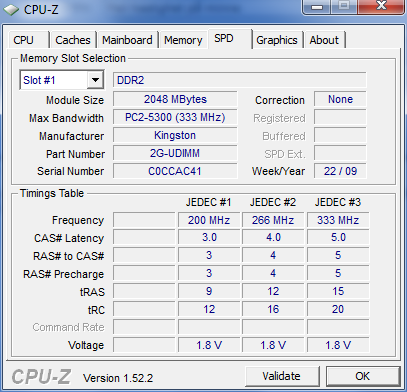Click the empty SPD Ext. field
This screenshot has width=407, height=392.
click(x=340, y=153)
